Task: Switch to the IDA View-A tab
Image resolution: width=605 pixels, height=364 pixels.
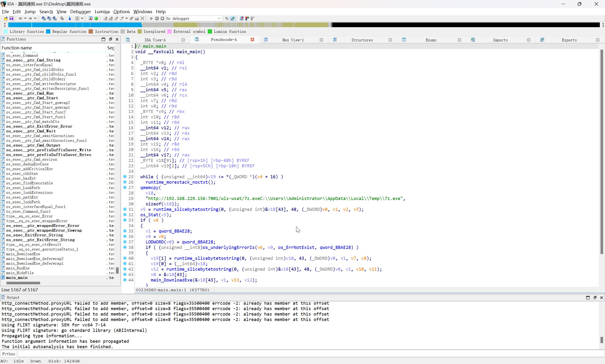Action: coord(155,40)
